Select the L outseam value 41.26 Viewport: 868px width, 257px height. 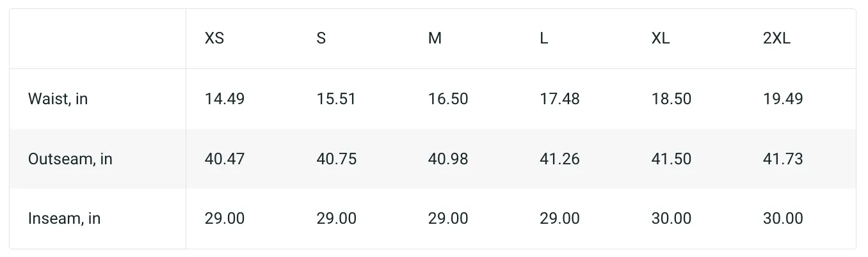pyautogui.click(x=559, y=159)
